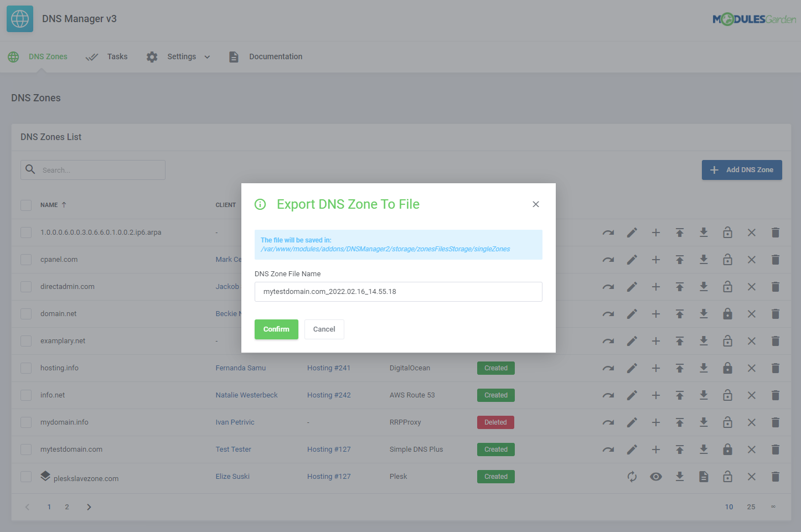Show 25 entries per page
This screenshot has width=801, height=532.
[x=751, y=507]
